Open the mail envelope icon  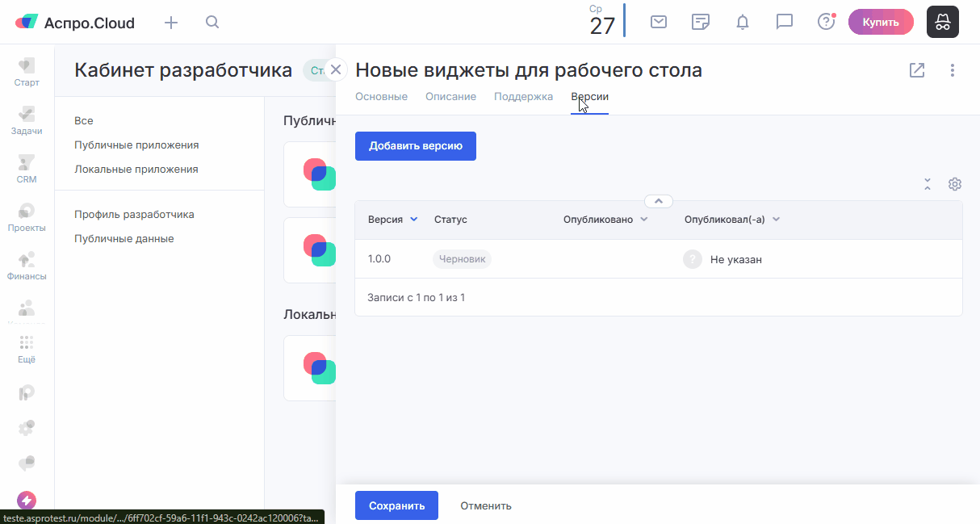[659, 22]
